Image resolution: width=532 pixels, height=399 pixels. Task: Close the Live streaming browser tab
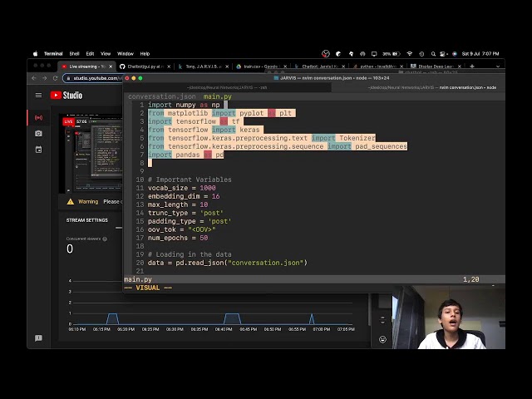point(111,66)
